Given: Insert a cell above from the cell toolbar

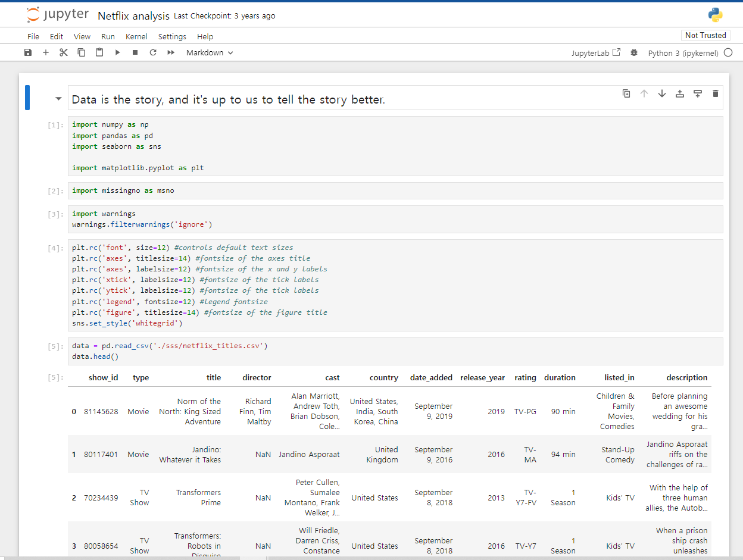Looking at the screenshot, I should coord(680,93).
